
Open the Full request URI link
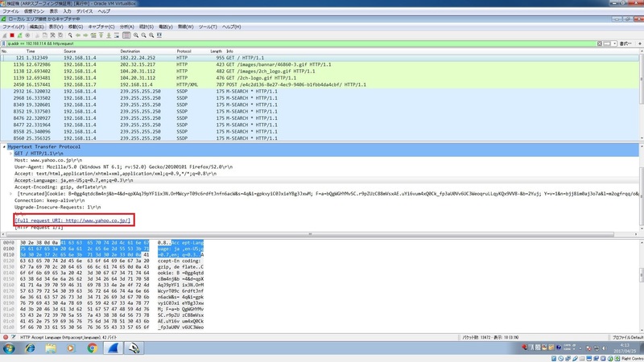[72, 220]
